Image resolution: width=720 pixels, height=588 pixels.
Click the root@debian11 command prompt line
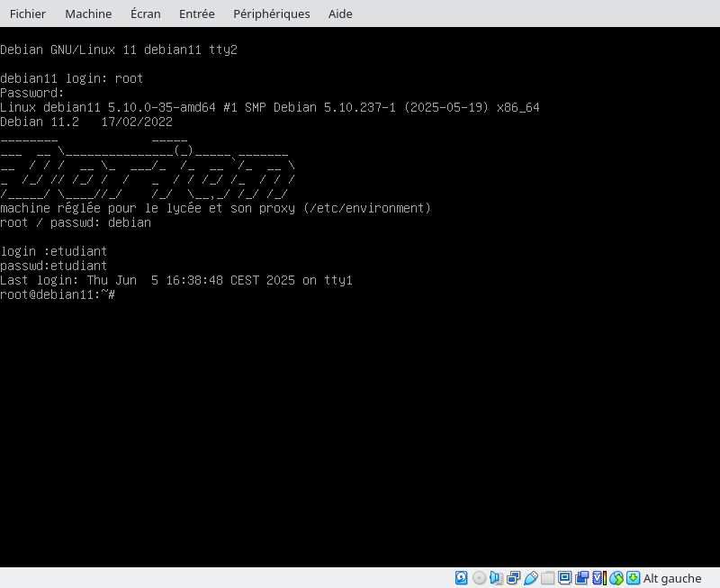pyautogui.click(x=58, y=294)
